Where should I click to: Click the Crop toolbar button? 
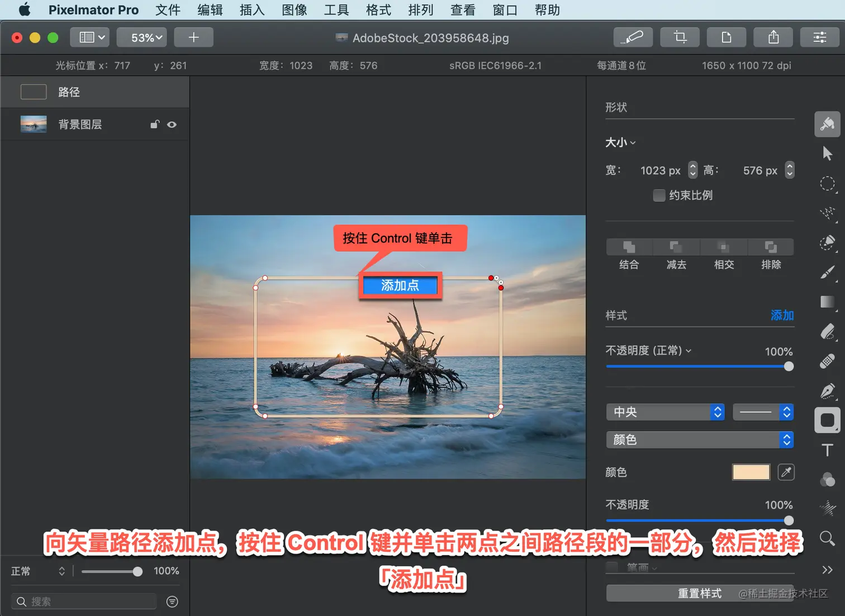pyautogui.click(x=680, y=37)
